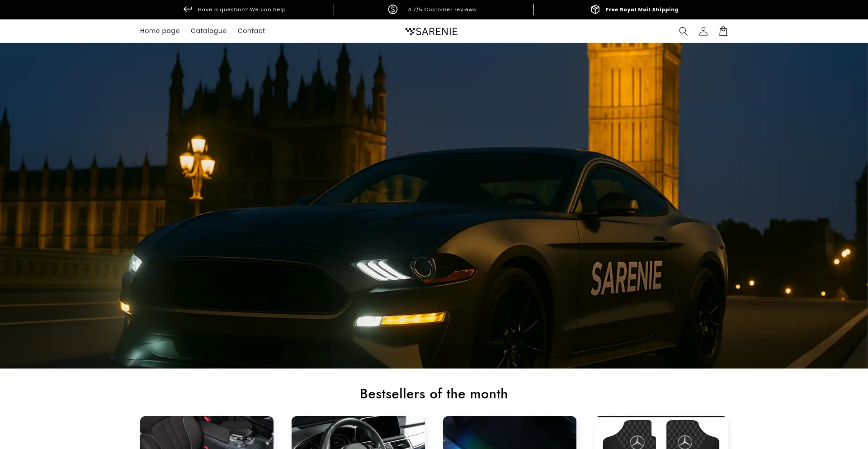Screen dimensions: 868x449
Task: Select the car seat interior product thumbnail
Action: (x=207, y=433)
